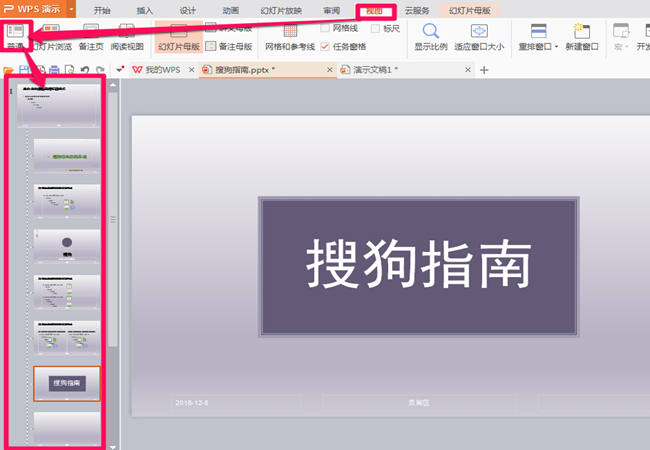Open the 幻灯片母版 ribbon tab
650x450 pixels.
[470, 10]
